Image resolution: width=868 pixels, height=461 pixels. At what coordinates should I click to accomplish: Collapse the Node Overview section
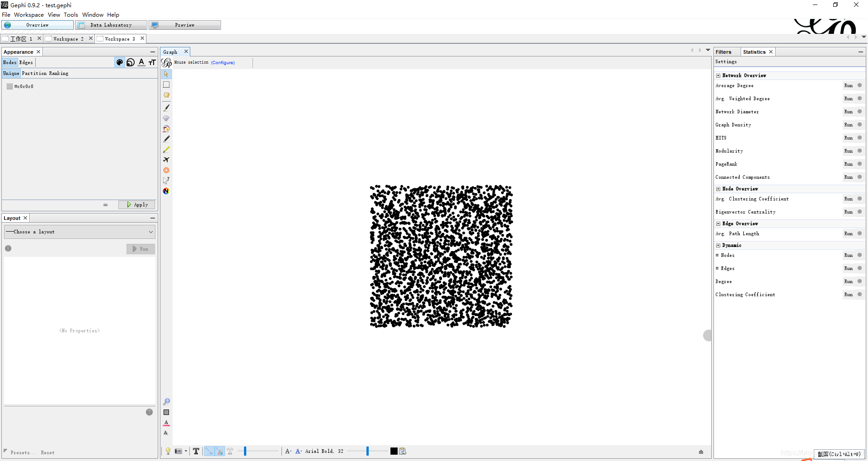(718, 189)
